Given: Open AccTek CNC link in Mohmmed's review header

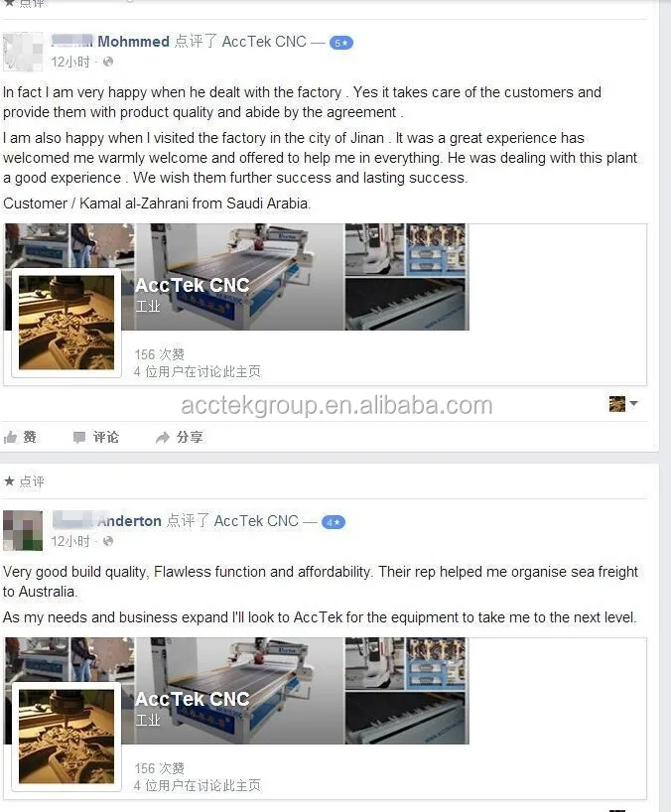Looking at the screenshot, I should 264,42.
